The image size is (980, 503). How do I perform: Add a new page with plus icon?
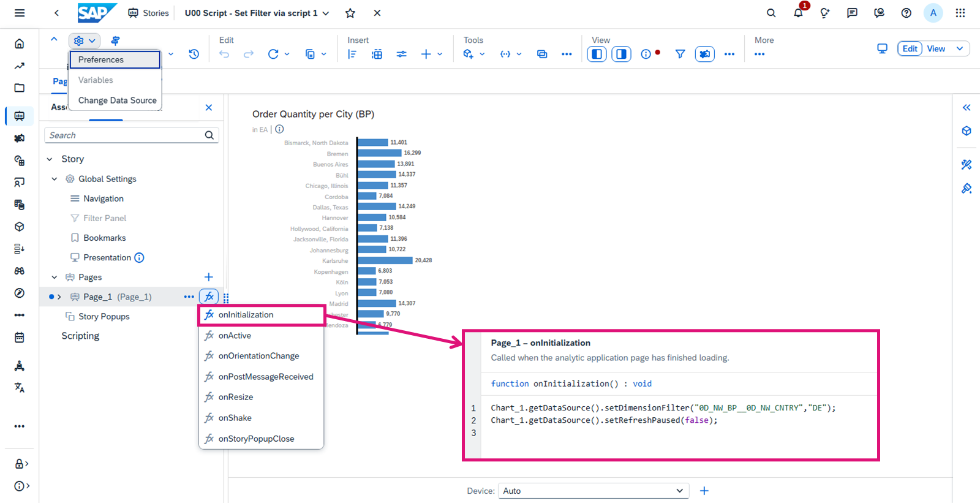[x=208, y=277]
